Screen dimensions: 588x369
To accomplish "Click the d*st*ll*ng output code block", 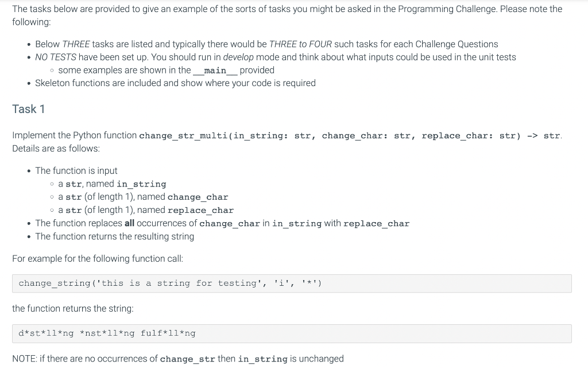I will 107,333.
